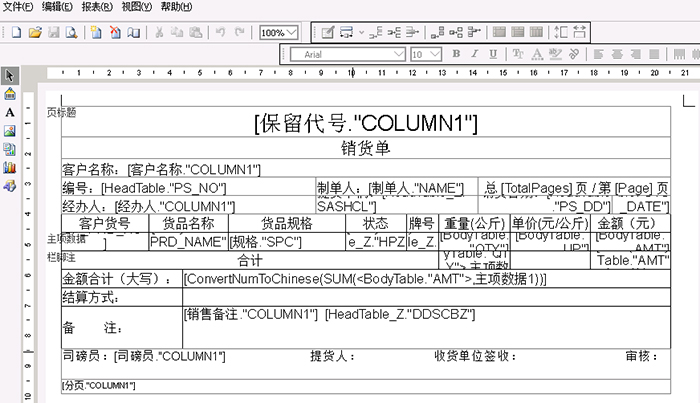This screenshot has width=700, height=403.
Task: Open the 文件(F) menu
Action: (x=19, y=7)
